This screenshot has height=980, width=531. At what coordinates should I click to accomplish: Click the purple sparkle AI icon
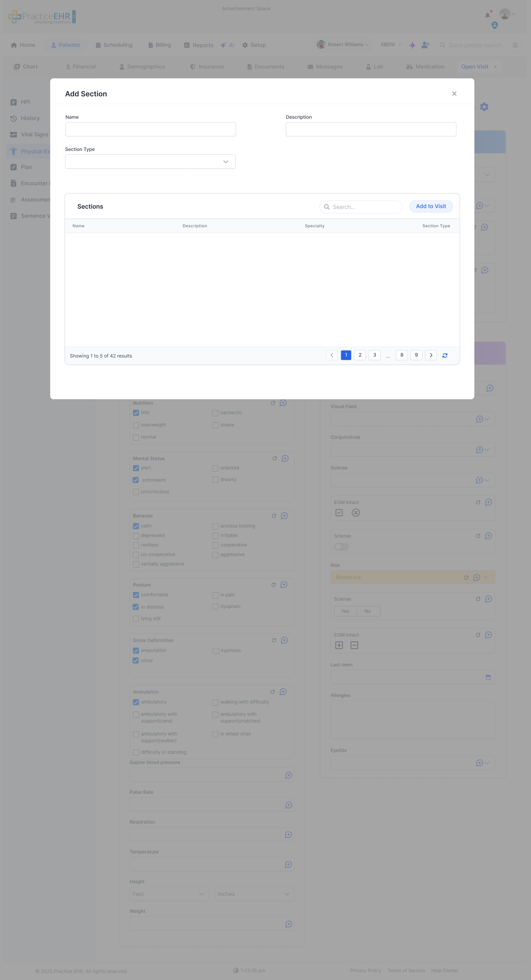pyautogui.click(x=412, y=45)
